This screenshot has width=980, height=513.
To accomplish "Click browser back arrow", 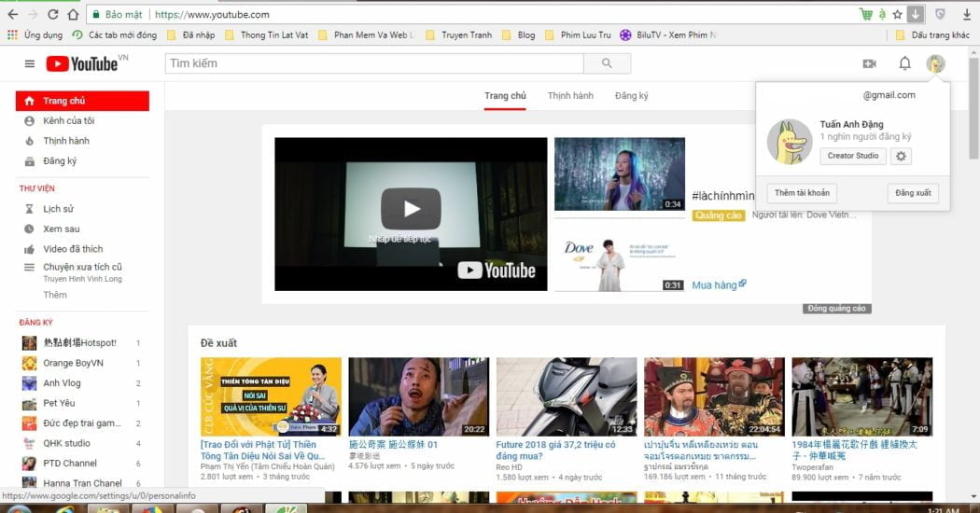I will coord(12,14).
